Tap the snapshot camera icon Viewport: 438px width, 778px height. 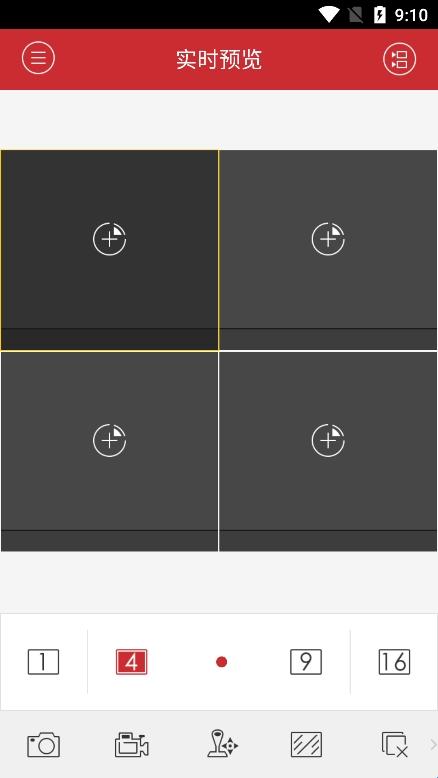pyautogui.click(x=44, y=744)
